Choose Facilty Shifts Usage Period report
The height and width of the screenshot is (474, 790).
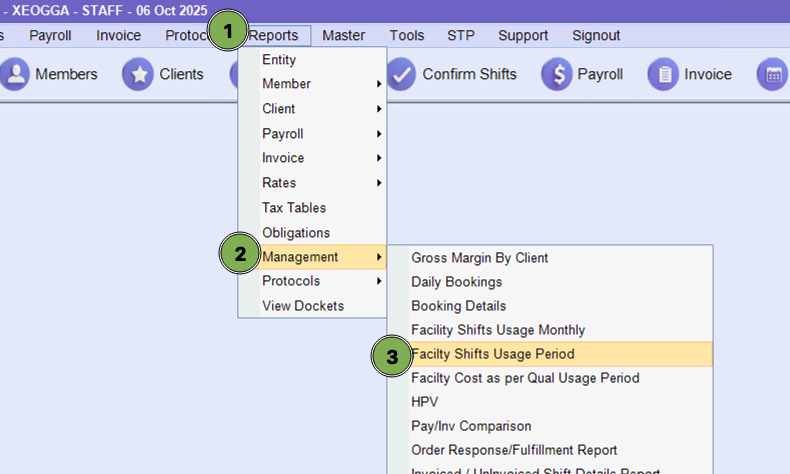click(x=493, y=354)
